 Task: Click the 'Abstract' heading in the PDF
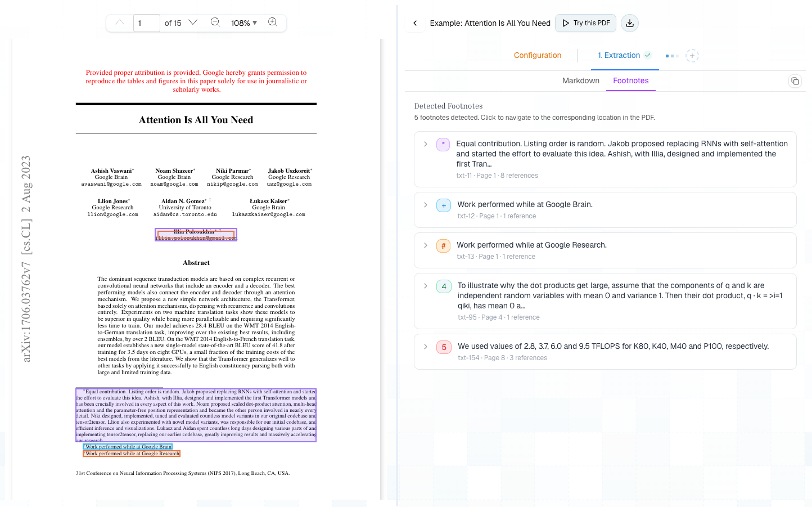pos(196,263)
